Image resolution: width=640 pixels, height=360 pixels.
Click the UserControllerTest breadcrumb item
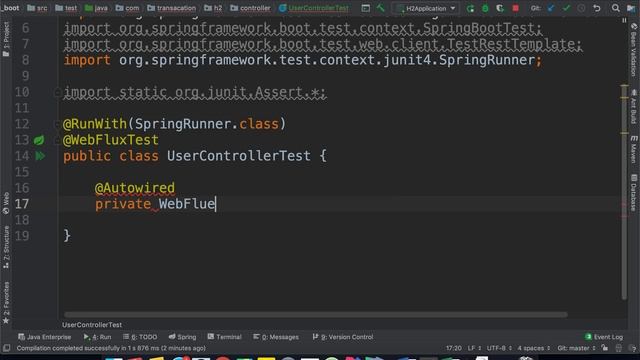[314, 8]
